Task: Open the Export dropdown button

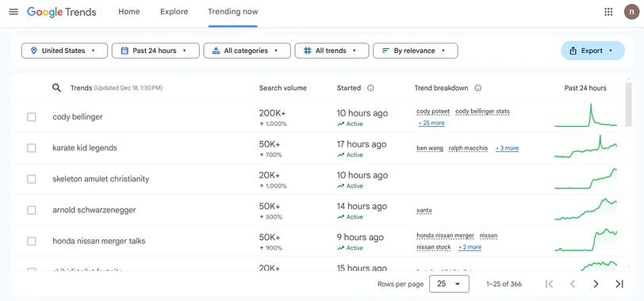Action: coord(592,51)
